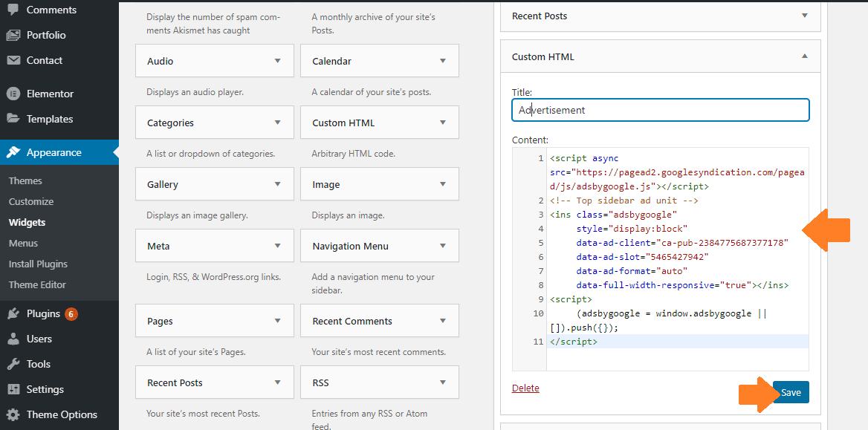Click the Pages widget title
The image size is (868, 430).
click(160, 321)
